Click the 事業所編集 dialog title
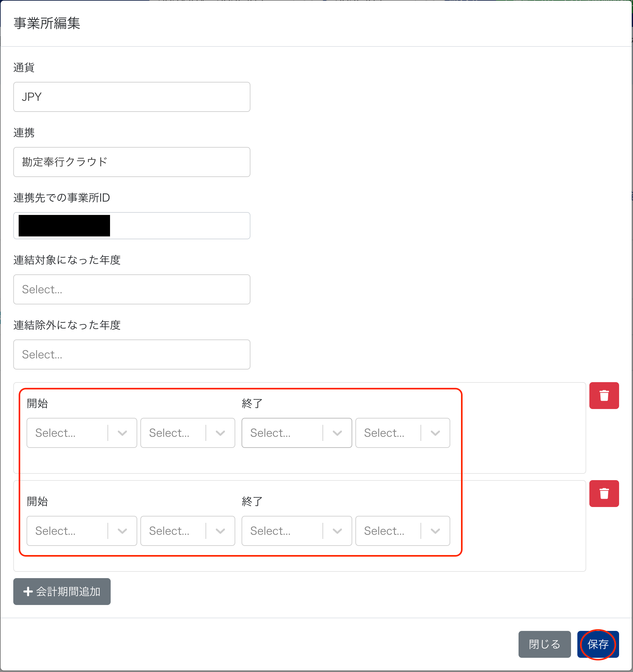The image size is (633, 672). tap(47, 23)
